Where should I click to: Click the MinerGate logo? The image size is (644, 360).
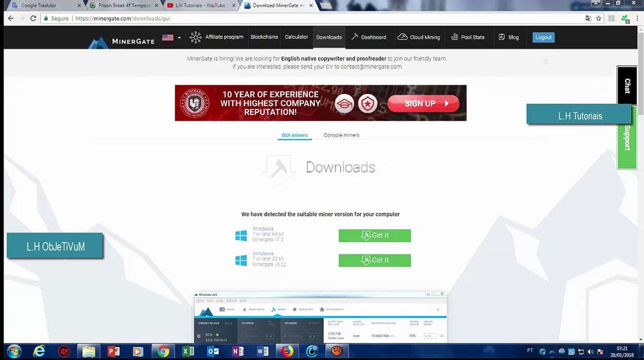pyautogui.click(x=122, y=41)
